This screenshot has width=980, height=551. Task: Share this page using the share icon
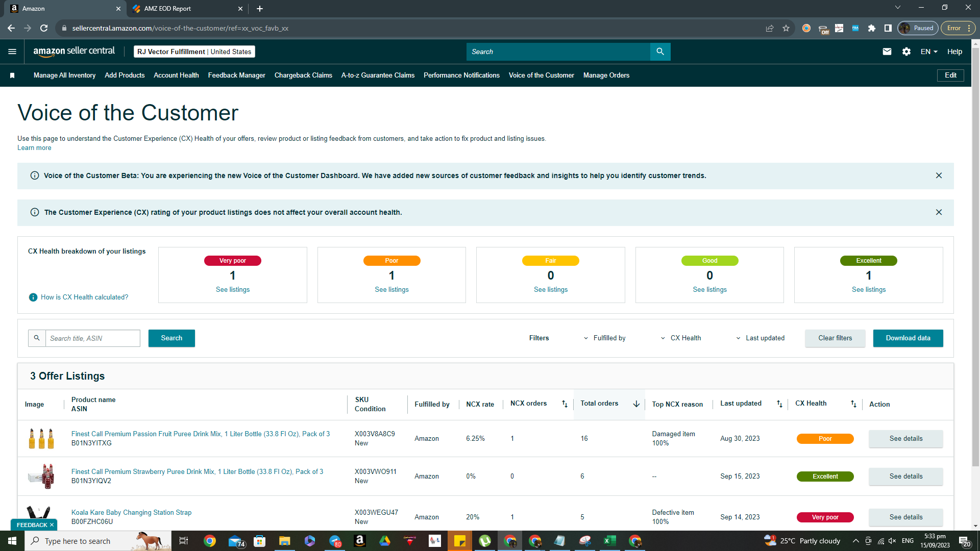770,28
